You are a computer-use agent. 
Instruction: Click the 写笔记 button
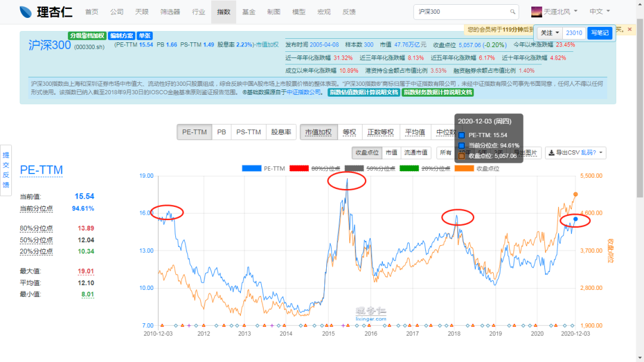[x=600, y=33]
